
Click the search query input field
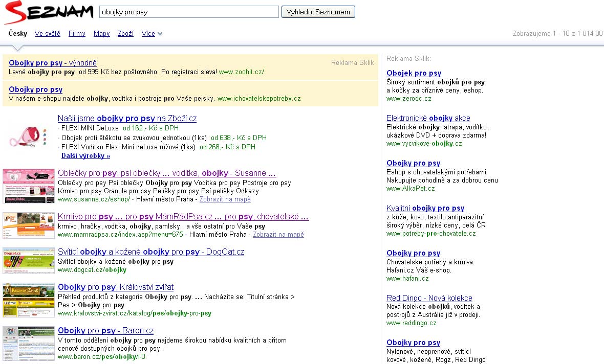click(x=189, y=12)
